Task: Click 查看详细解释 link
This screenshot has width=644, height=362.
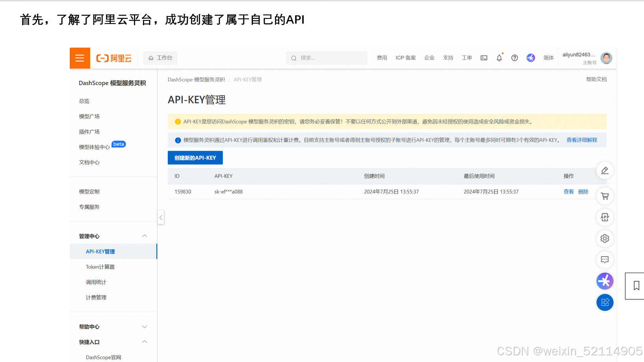Action: coord(582,140)
